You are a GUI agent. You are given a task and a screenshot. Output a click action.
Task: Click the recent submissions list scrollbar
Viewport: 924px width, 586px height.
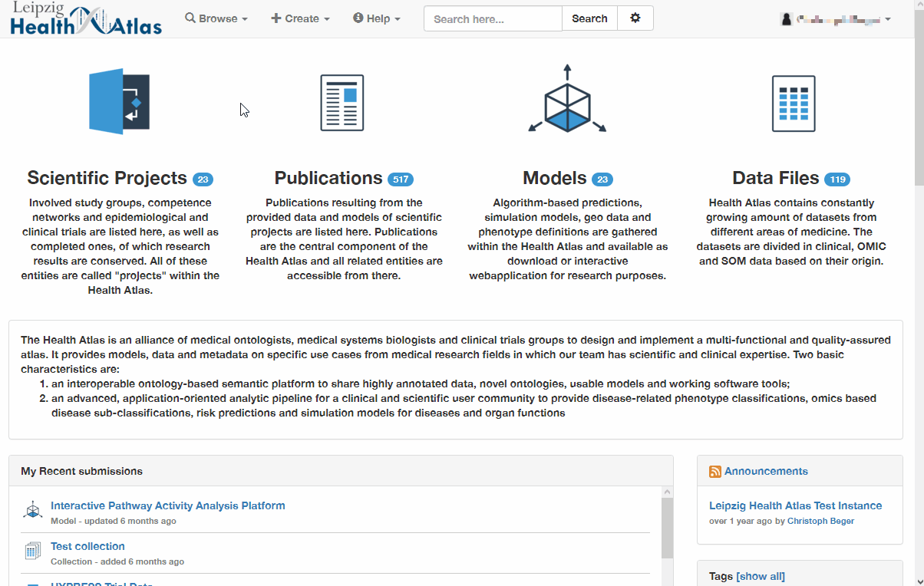pyautogui.click(x=667, y=528)
